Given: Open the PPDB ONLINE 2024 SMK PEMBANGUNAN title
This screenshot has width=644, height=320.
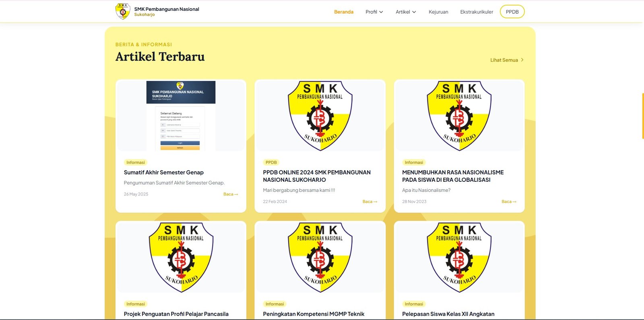Looking at the screenshot, I should (x=317, y=176).
